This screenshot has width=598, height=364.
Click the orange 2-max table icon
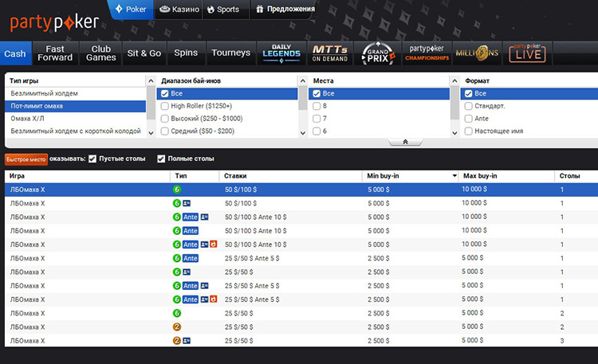click(177, 327)
